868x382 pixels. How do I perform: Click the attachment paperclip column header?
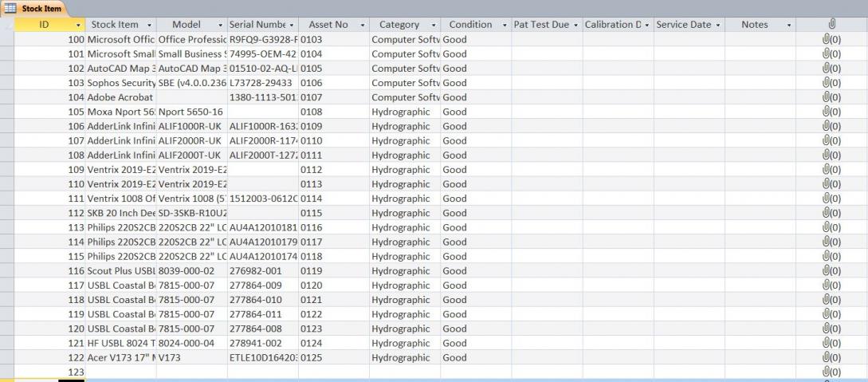(831, 25)
